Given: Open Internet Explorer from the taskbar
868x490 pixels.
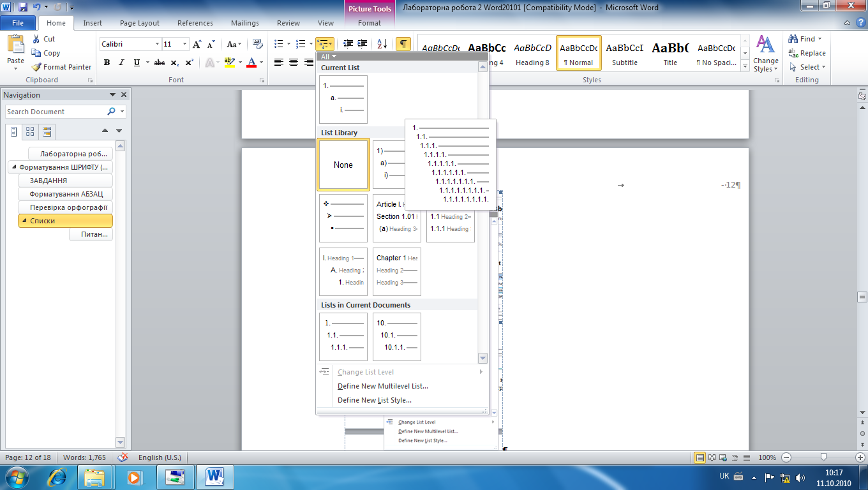Looking at the screenshot, I should (x=58, y=476).
